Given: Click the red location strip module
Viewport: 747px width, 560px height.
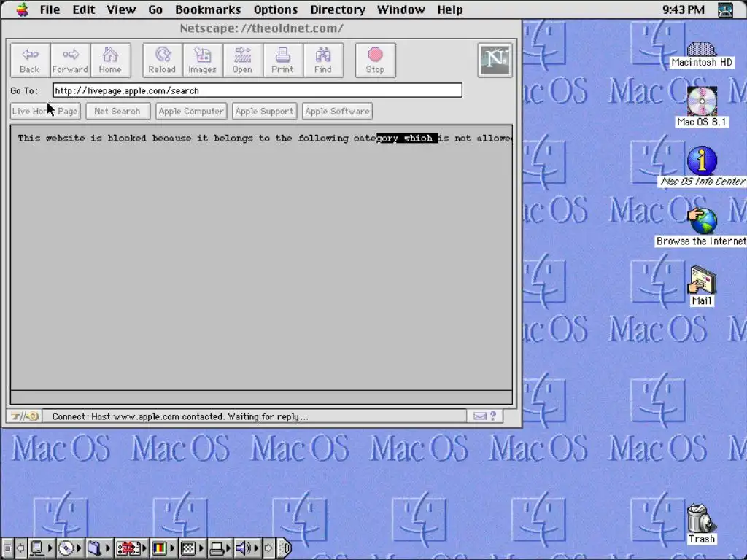Looking at the screenshot, I should (131, 548).
